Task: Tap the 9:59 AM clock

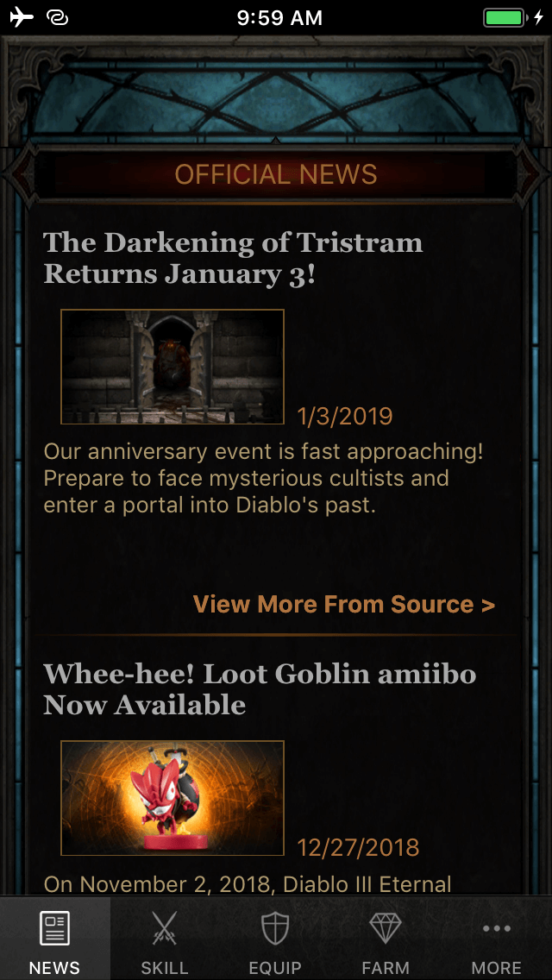Action: pos(279,18)
